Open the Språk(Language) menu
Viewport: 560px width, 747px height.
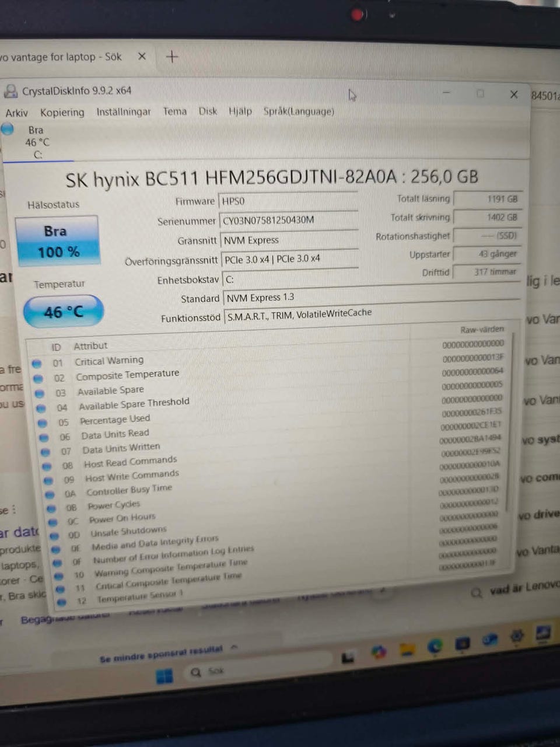[299, 111]
